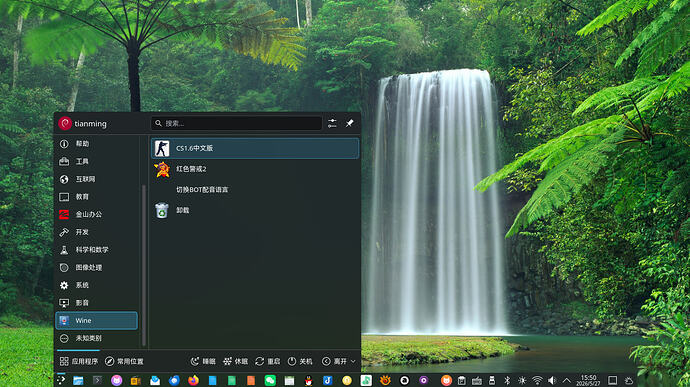
Task: Click the 重启 restart button
Action: click(x=268, y=361)
